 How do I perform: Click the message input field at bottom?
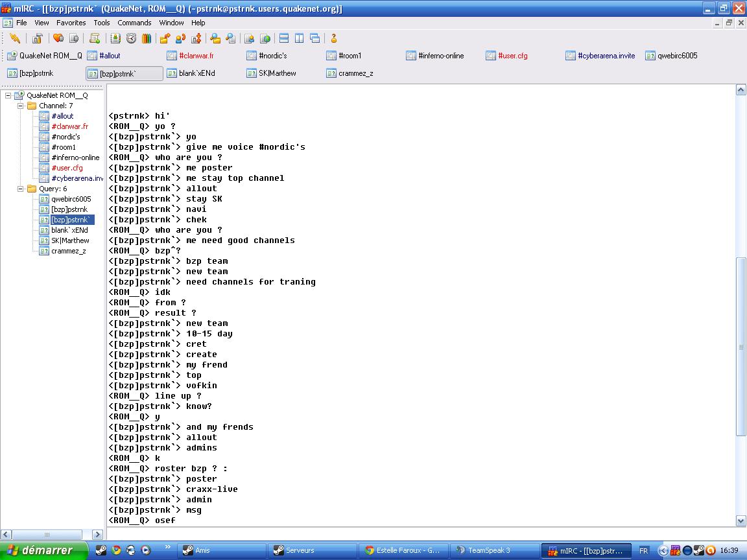[421, 534]
